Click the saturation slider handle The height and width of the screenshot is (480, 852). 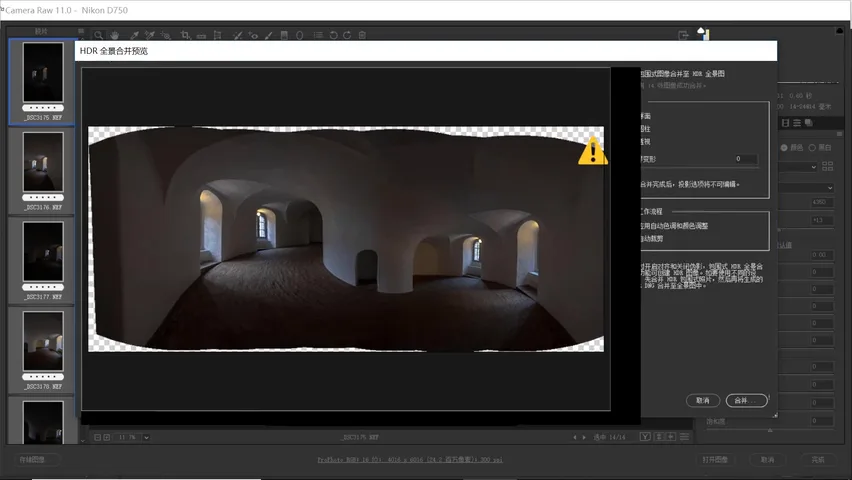[770, 430]
